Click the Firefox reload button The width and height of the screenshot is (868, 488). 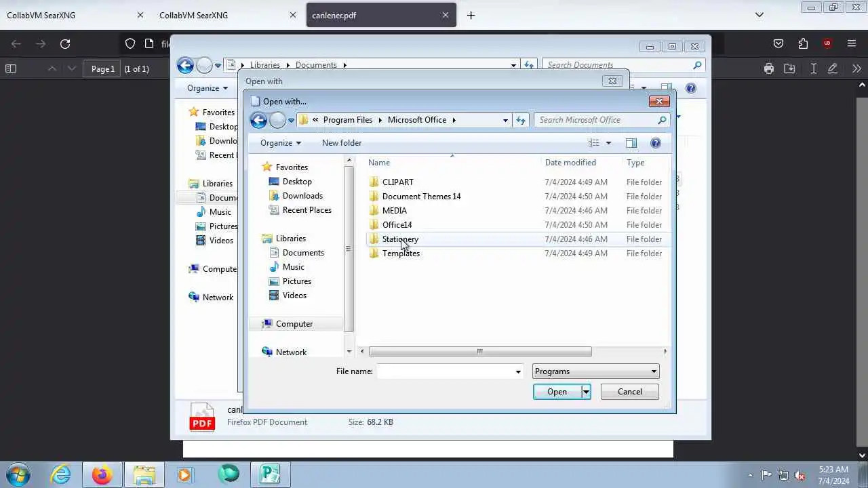65,43
